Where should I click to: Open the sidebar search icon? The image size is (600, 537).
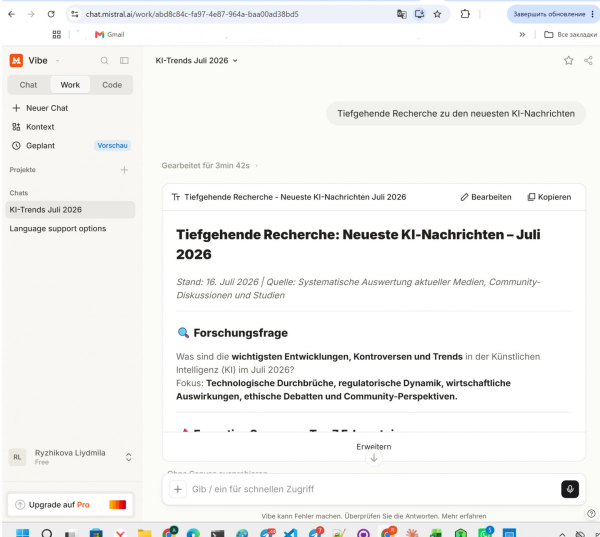pos(104,60)
